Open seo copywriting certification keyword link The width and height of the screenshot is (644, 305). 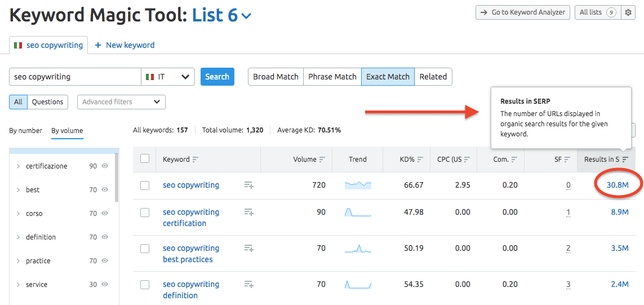click(191, 218)
